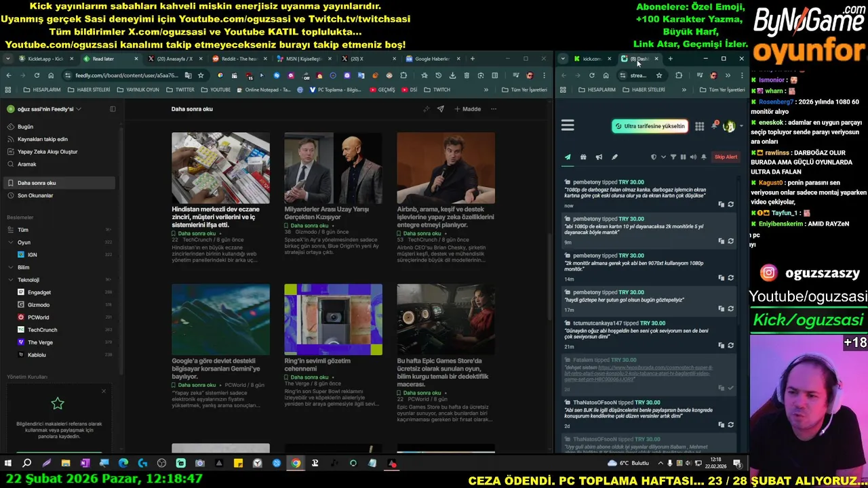
Task: Click the apps grid icon in Streamlabs dashboard
Action: click(699, 126)
